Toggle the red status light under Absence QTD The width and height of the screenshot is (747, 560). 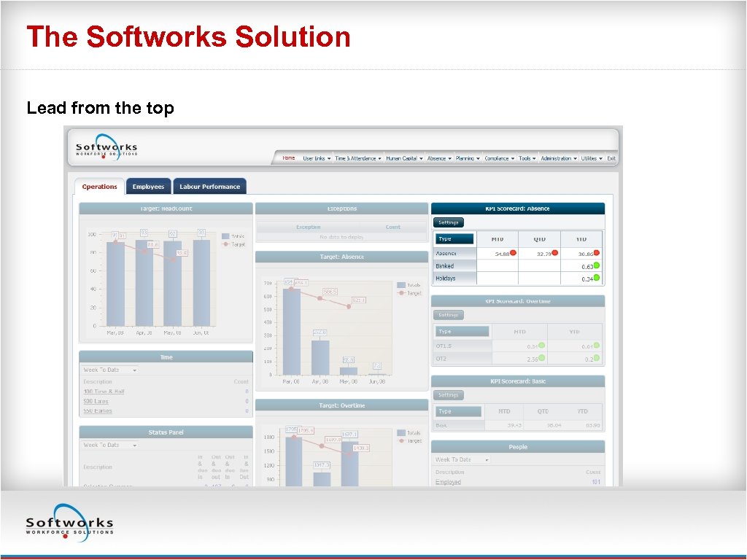(x=555, y=252)
